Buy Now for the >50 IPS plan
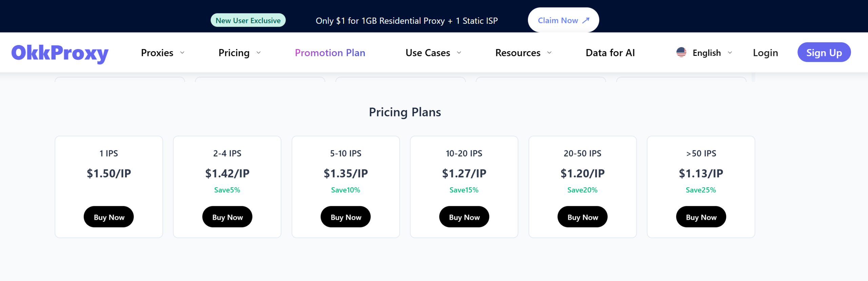Viewport: 868px width, 281px height. click(701, 217)
